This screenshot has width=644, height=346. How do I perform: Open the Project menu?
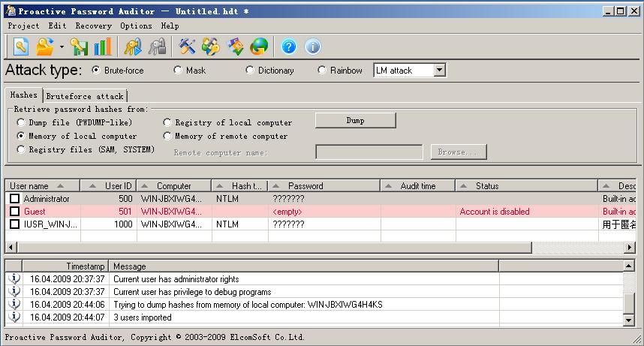(x=23, y=26)
